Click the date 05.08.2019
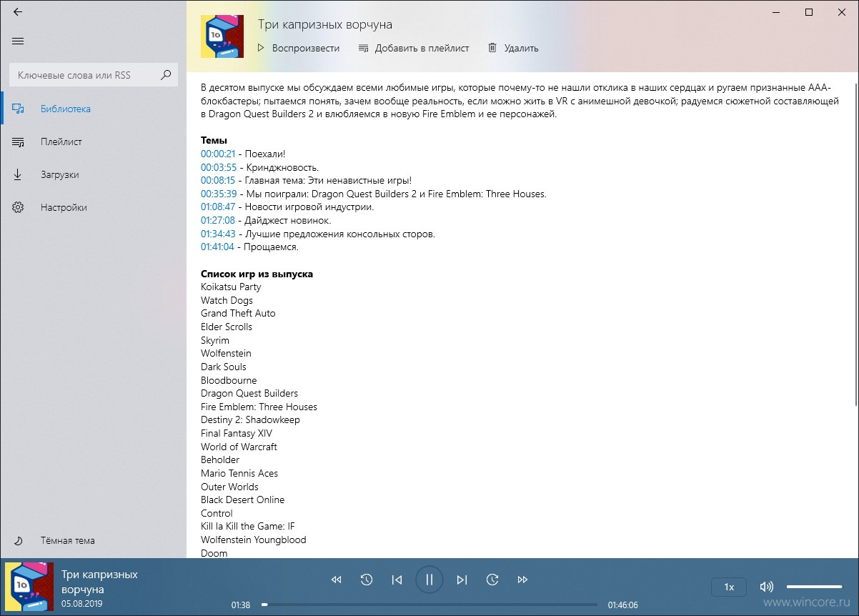This screenshot has width=859, height=616. click(81, 604)
